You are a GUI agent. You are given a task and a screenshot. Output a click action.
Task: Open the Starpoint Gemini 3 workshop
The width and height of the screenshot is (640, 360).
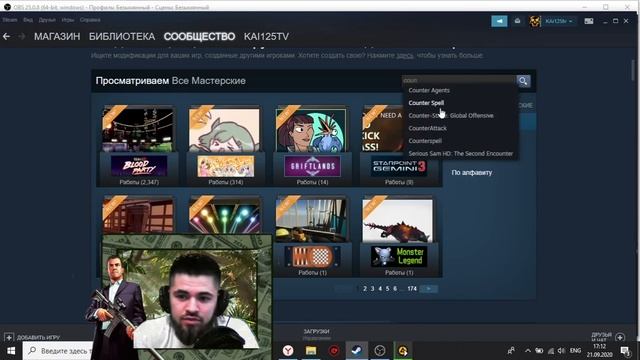click(x=398, y=167)
